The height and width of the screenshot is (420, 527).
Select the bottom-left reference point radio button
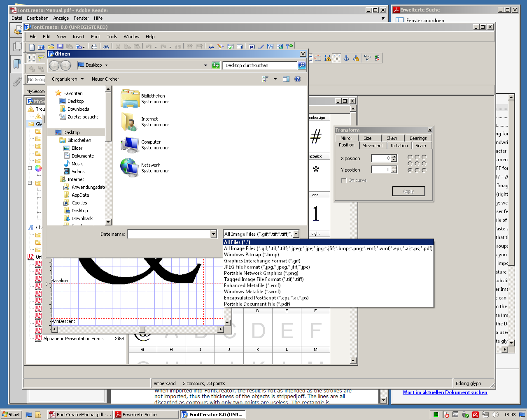[410, 170]
